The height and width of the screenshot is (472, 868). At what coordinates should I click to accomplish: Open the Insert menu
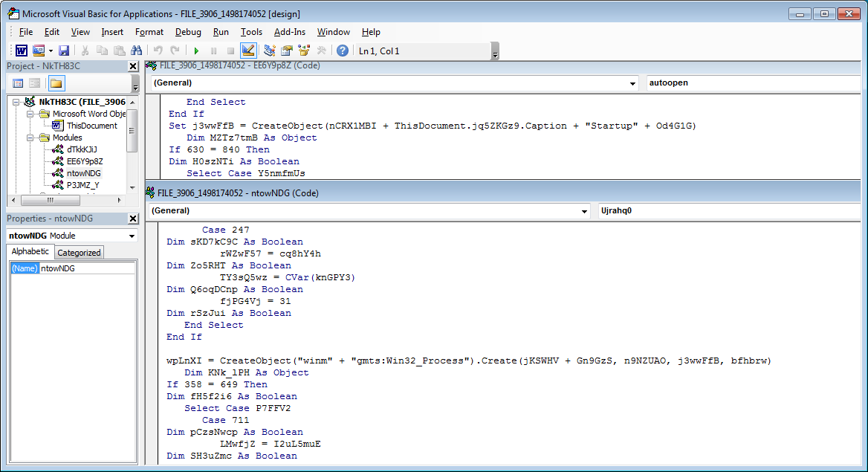coord(112,32)
